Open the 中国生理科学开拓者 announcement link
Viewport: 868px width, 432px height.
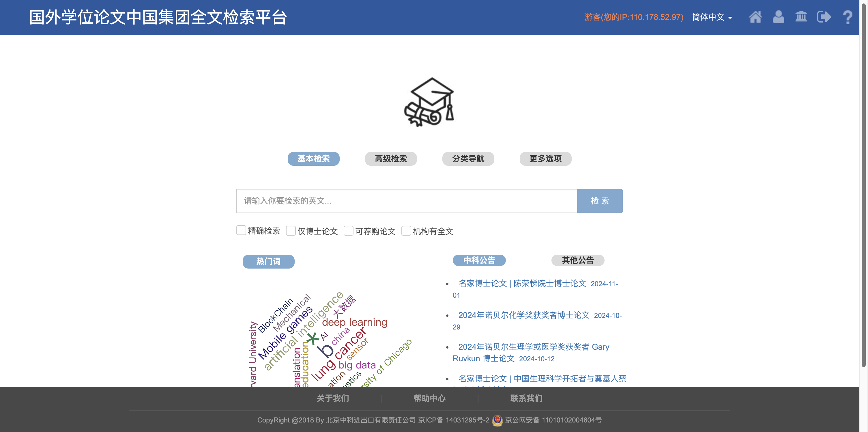coord(542,379)
